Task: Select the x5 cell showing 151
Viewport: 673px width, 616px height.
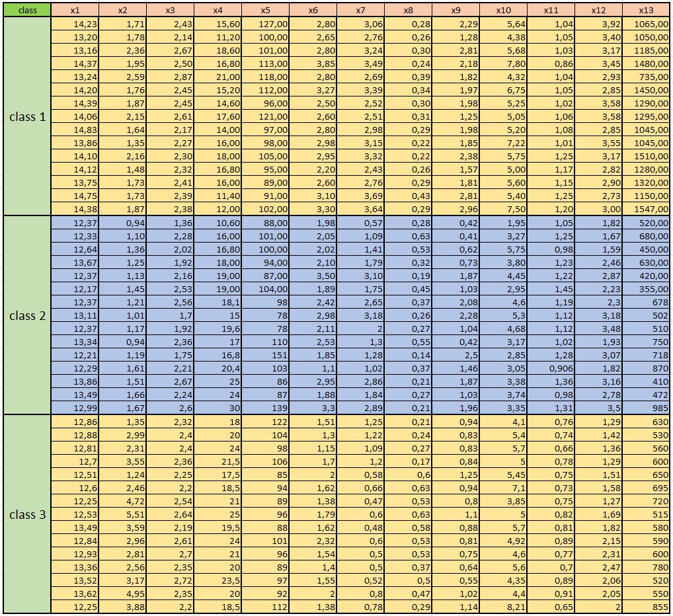Action: point(265,355)
